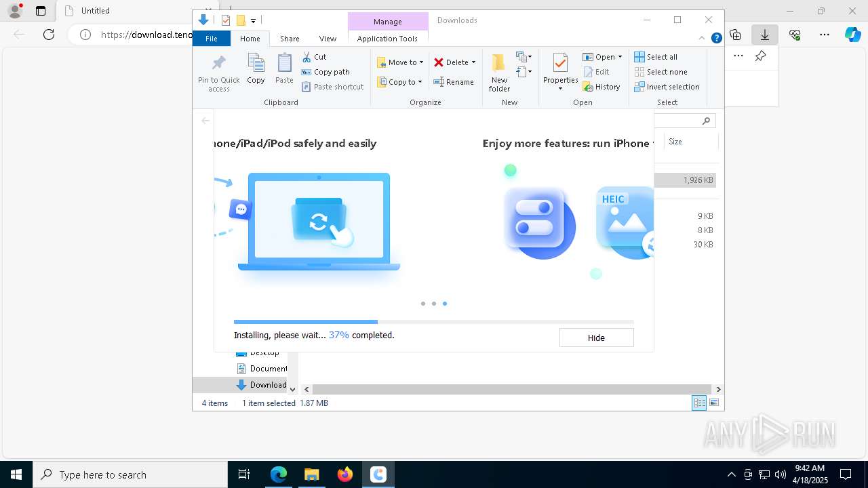Select the second carousel dot
The width and height of the screenshot is (868, 488).
pos(434,304)
